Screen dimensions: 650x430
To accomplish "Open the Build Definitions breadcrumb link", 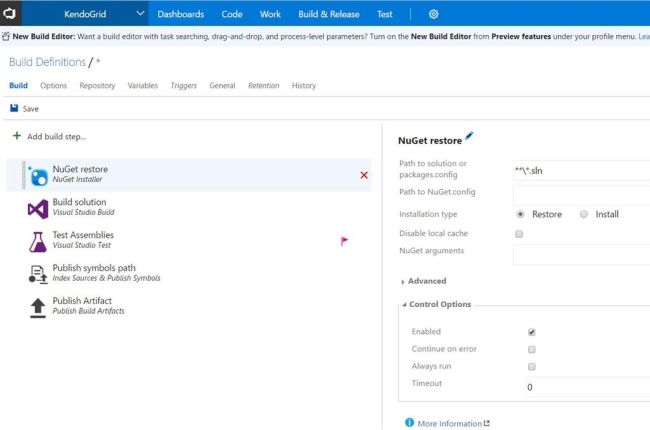I will pyautogui.click(x=47, y=62).
